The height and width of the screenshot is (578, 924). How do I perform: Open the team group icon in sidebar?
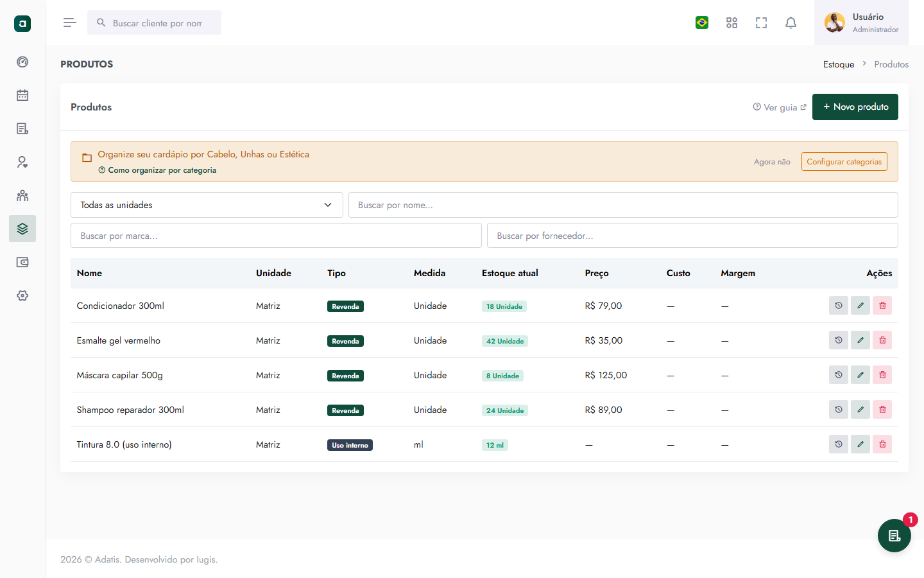click(x=22, y=196)
